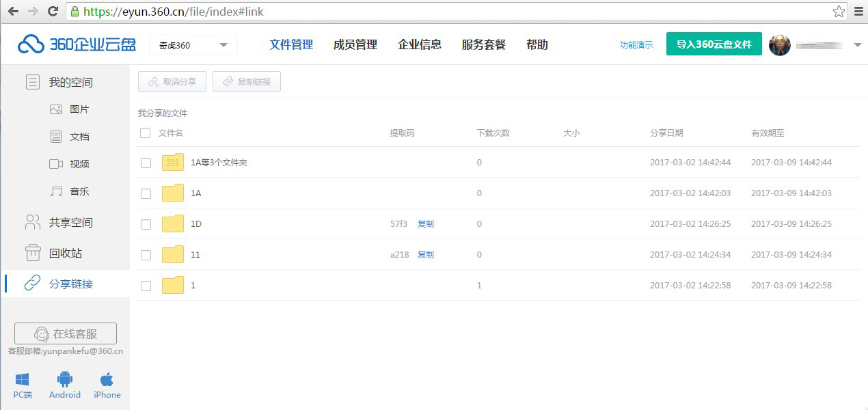Screen dimensions: 868x410
Task: Check the box for folder 1D
Action: 146,224
